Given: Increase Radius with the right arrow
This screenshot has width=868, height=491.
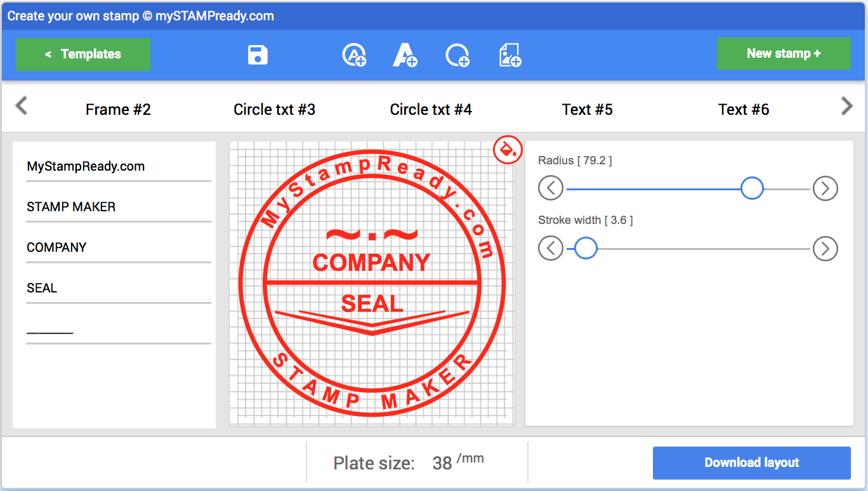Looking at the screenshot, I should (825, 188).
